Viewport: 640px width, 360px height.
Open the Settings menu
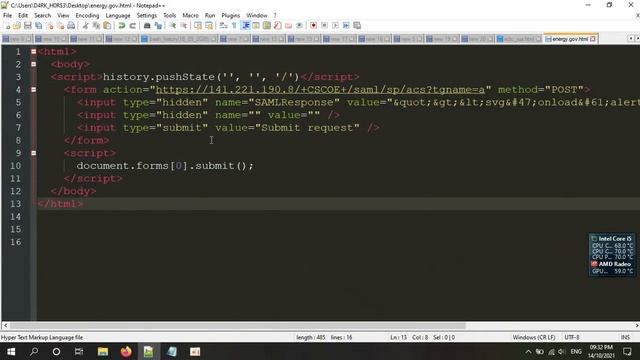[147, 16]
